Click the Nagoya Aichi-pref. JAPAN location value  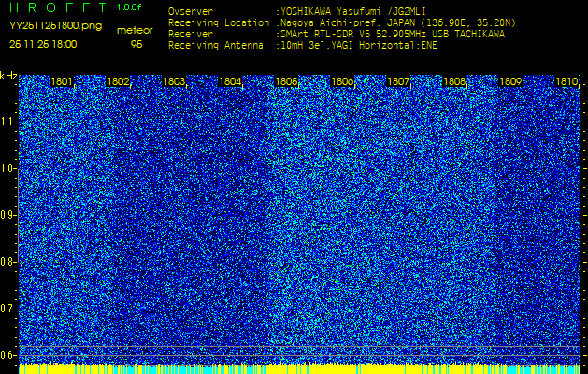[x=398, y=22]
